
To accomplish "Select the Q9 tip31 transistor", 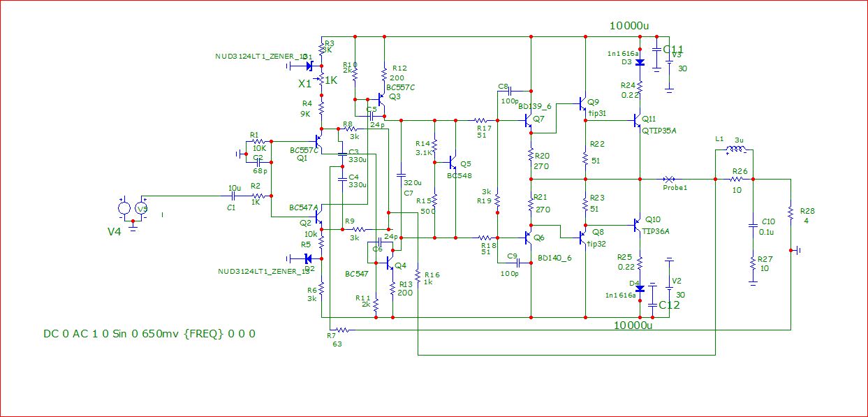I will coord(582,105).
